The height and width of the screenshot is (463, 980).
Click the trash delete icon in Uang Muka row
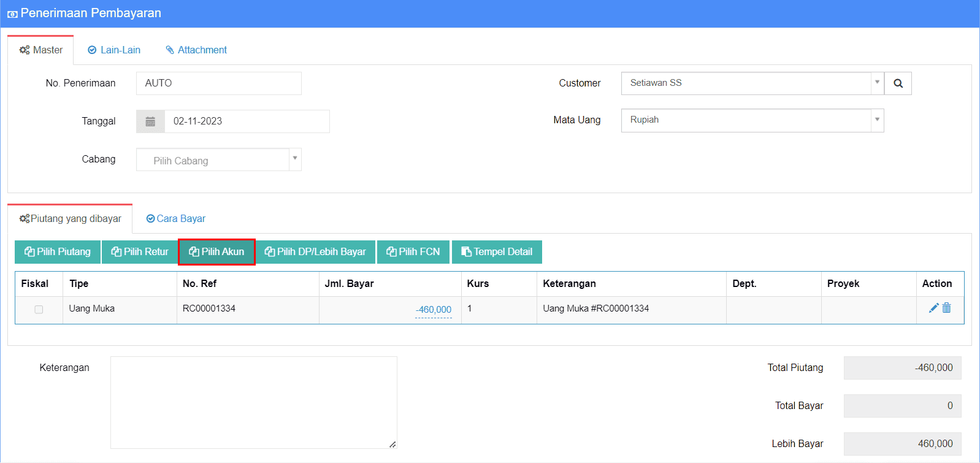pyautogui.click(x=947, y=308)
